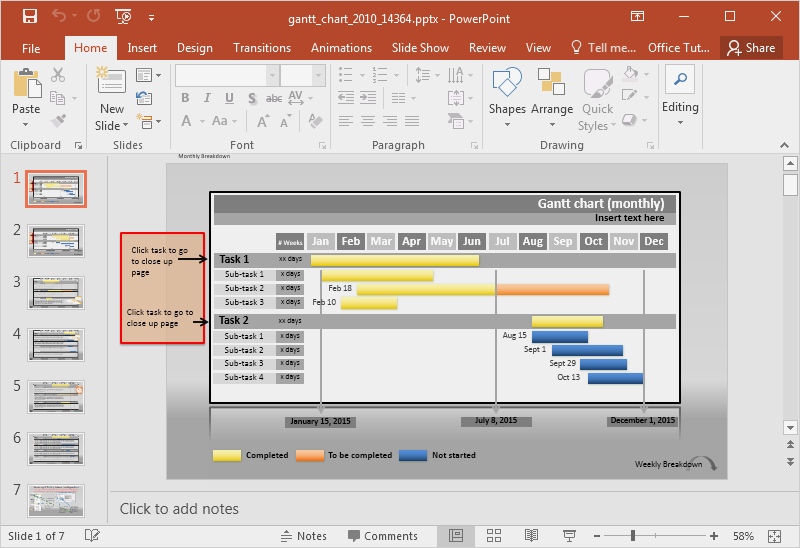Click the zoom slider handle
Screen dimensions: 800x548
pos(632,536)
